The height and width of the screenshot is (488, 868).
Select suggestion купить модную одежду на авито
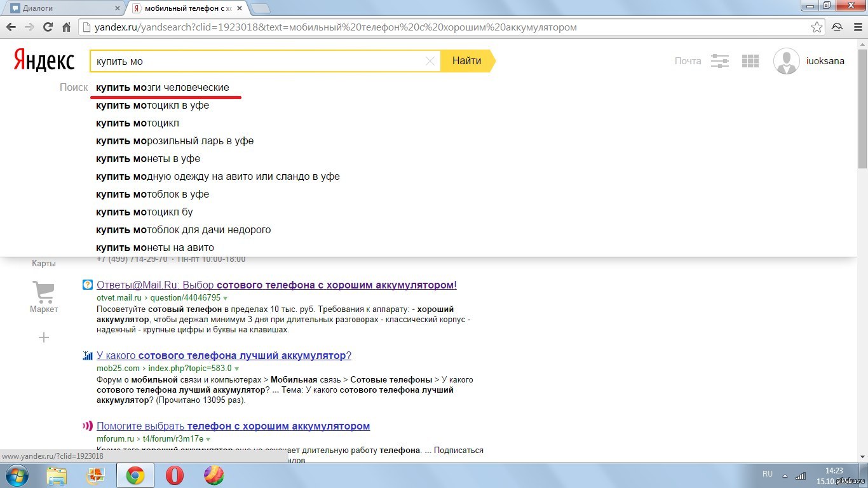(x=217, y=176)
